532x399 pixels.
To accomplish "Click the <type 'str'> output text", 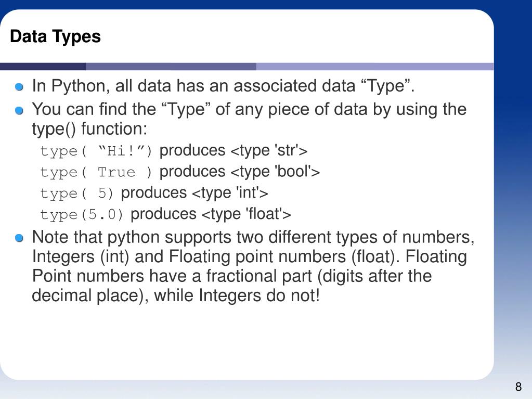I will (x=269, y=151).
